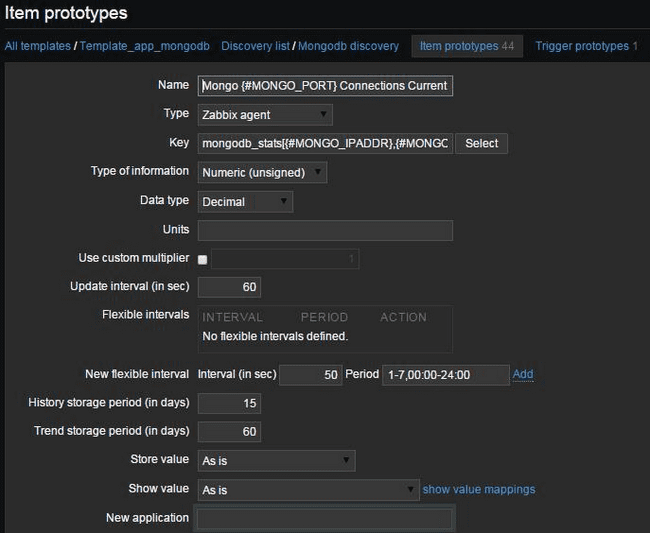Image resolution: width=652 pixels, height=533 pixels.
Task: Open the Show value dropdown
Action: click(x=308, y=490)
